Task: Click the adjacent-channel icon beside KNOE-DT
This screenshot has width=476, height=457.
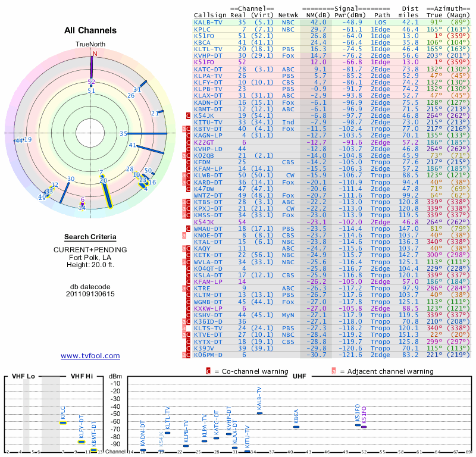Action: [184, 235]
